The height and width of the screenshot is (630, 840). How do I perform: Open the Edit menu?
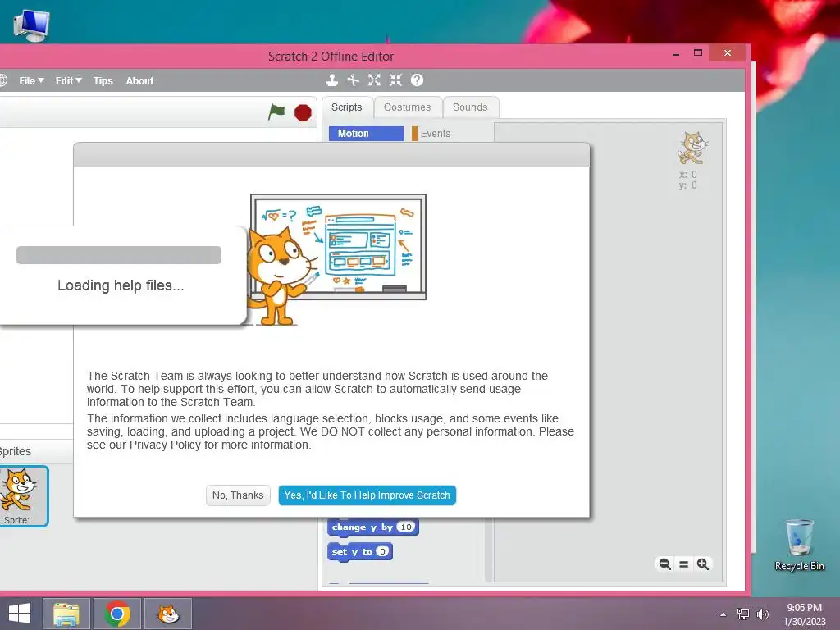tap(68, 81)
